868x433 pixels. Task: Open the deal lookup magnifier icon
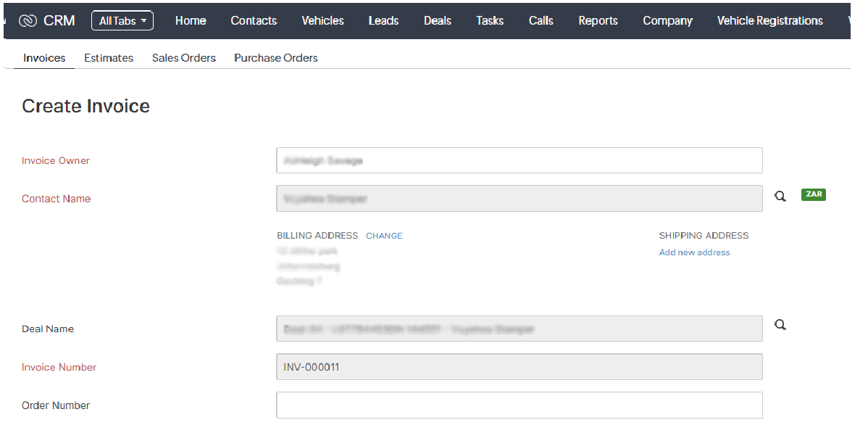tap(780, 325)
